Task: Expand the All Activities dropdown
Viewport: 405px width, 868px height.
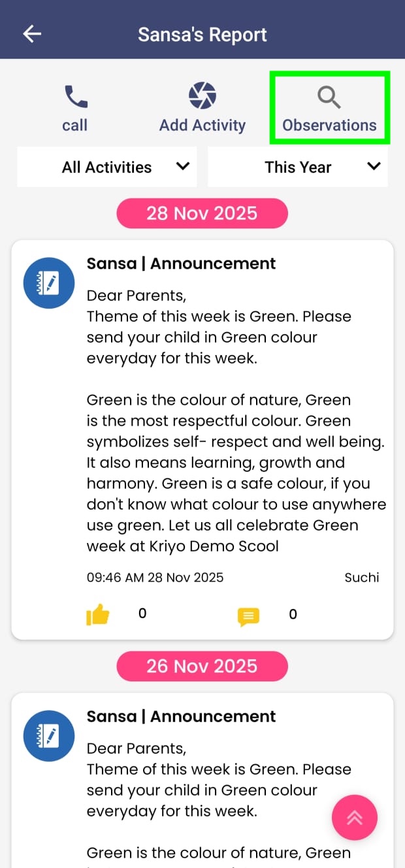Action: 108,167
